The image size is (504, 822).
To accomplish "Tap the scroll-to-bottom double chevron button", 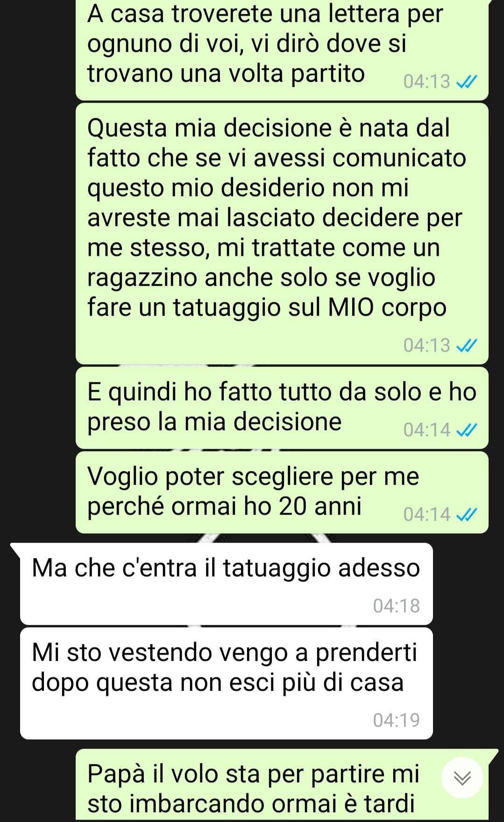I will point(462,778).
